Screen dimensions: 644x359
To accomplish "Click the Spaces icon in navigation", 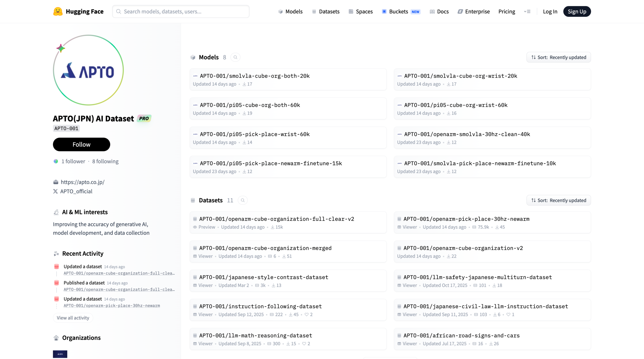I will pyautogui.click(x=351, y=12).
